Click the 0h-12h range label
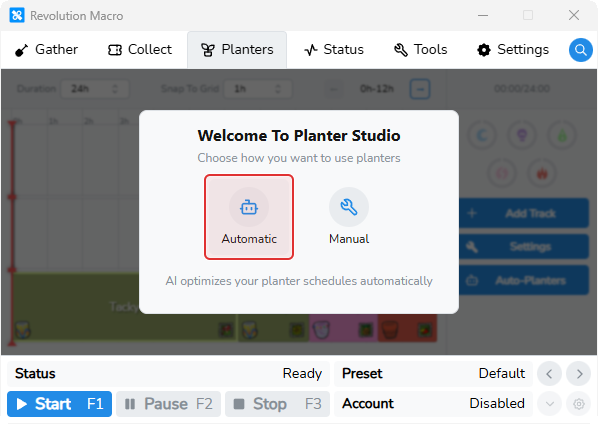This screenshot has width=598, height=424. tap(377, 89)
